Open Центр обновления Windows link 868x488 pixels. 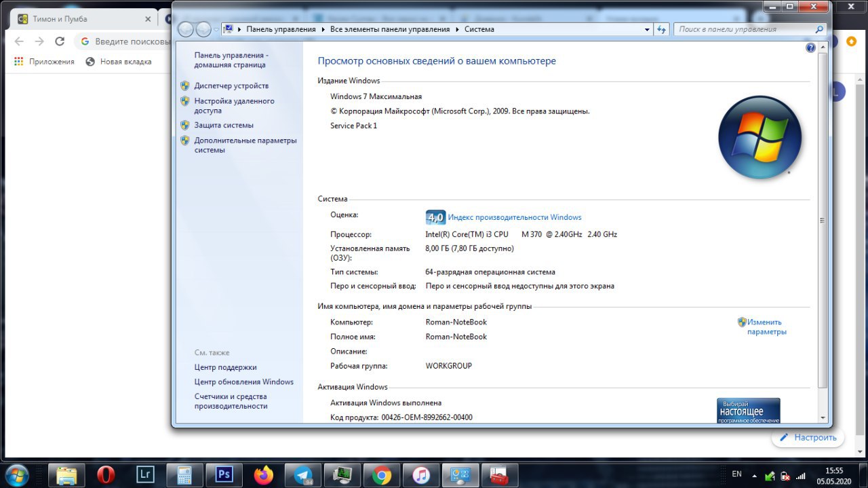coord(244,382)
